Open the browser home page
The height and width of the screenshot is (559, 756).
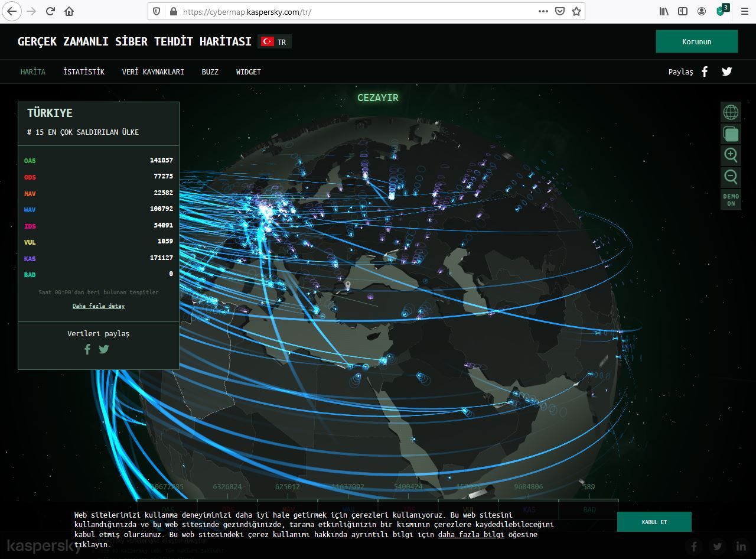point(69,11)
